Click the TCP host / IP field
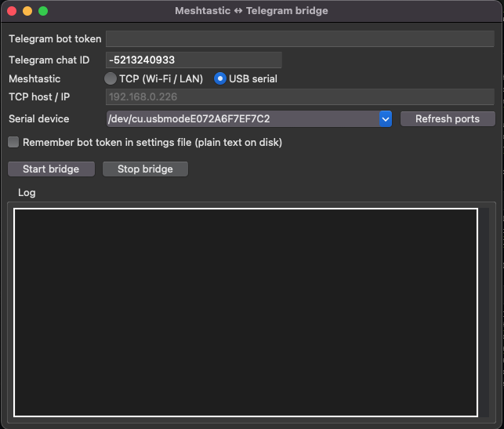This screenshot has height=429, width=504. [x=300, y=96]
